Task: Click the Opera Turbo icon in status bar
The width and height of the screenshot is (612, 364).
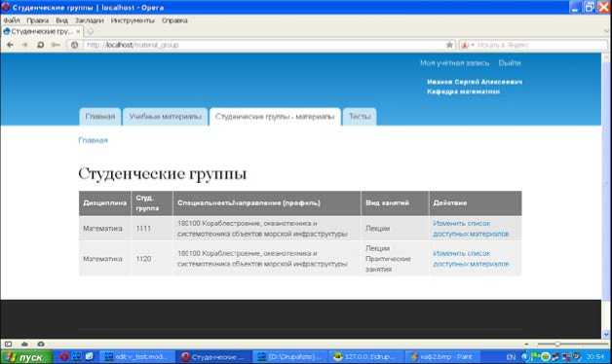Action: tap(41, 344)
